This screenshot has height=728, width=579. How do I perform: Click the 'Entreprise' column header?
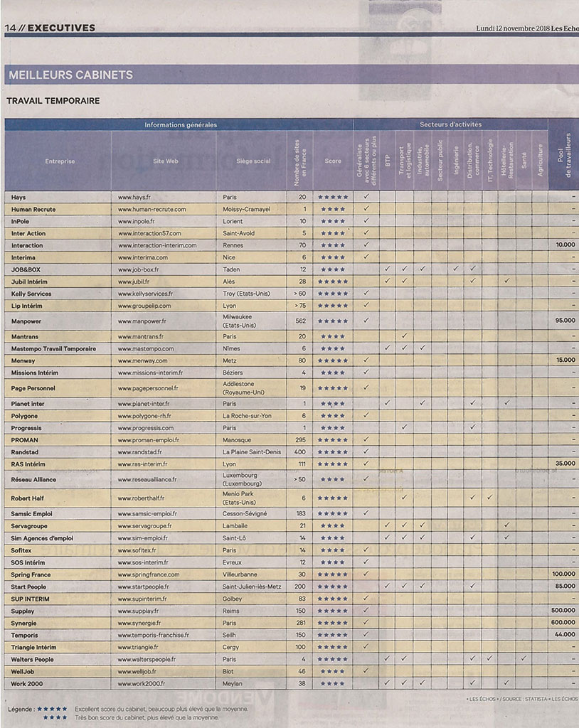pyautogui.click(x=60, y=161)
